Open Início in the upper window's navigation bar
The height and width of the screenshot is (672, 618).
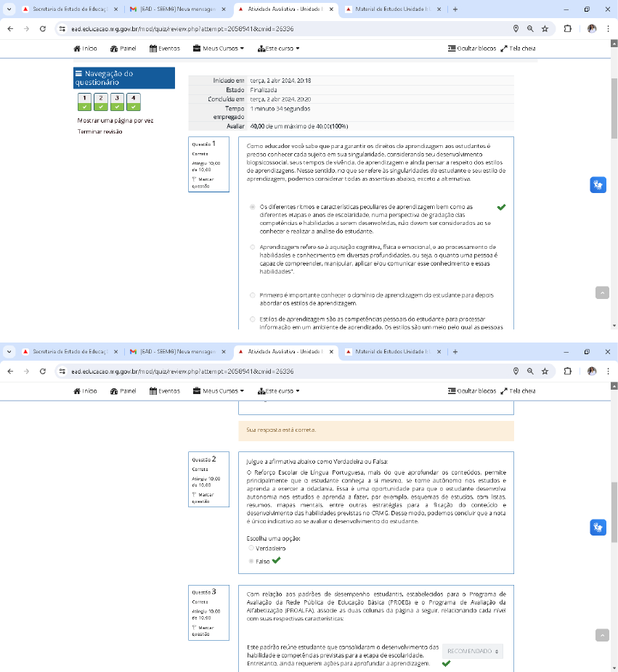pos(85,49)
